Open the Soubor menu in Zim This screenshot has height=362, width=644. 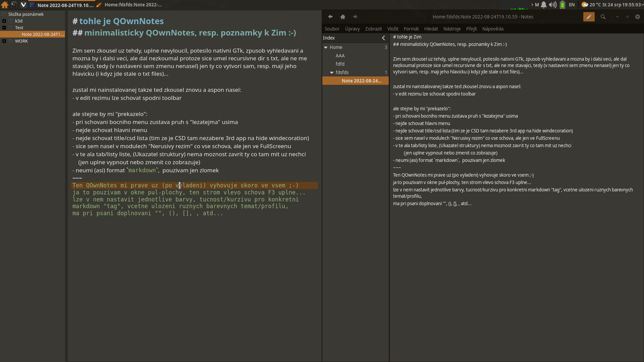[x=332, y=29]
